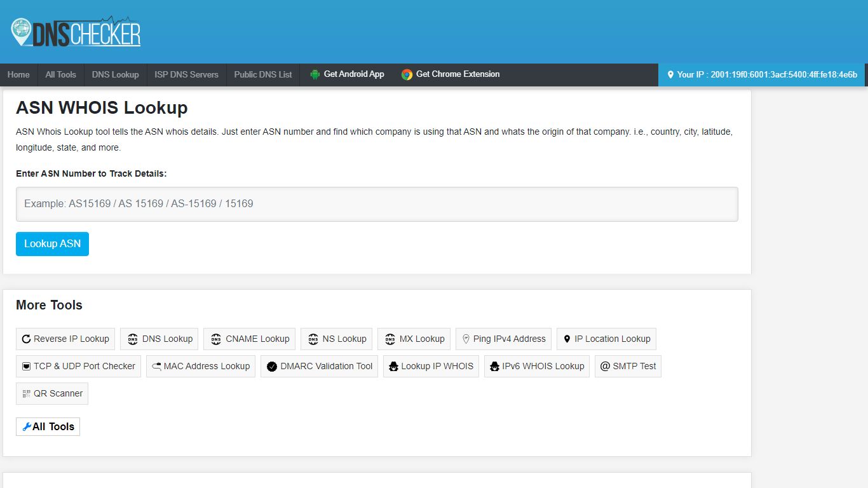
Task: Click the Reverse IP Lookup refresh icon
Action: pos(26,339)
